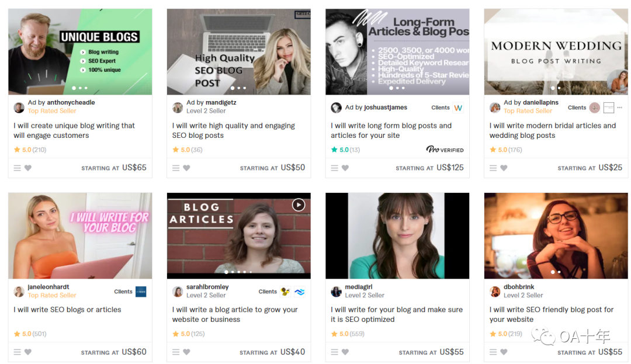Favorite anthonycheadle's unique blog gig with heart
The width and height of the screenshot is (631, 364).
click(28, 168)
